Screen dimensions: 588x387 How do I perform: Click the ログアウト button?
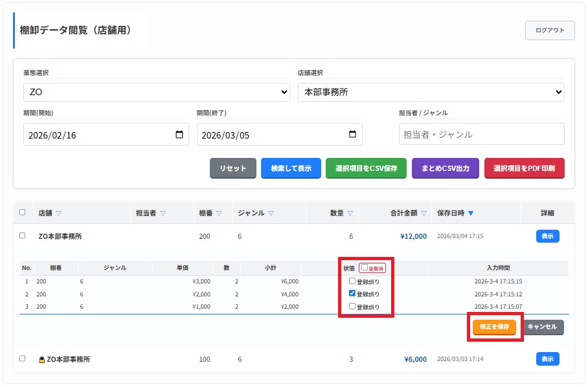550,30
